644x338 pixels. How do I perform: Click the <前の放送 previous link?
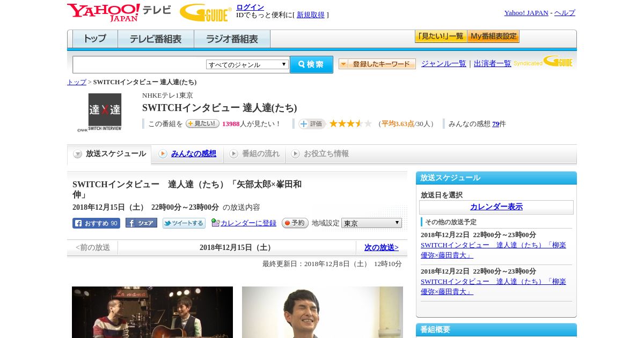[x=93, y=248]
